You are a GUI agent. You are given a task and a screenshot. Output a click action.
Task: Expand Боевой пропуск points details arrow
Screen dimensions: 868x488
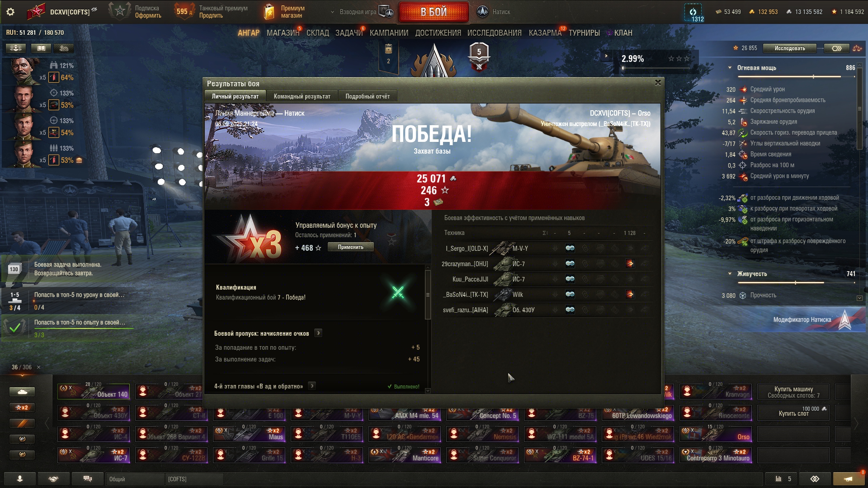tap(318, 333)
